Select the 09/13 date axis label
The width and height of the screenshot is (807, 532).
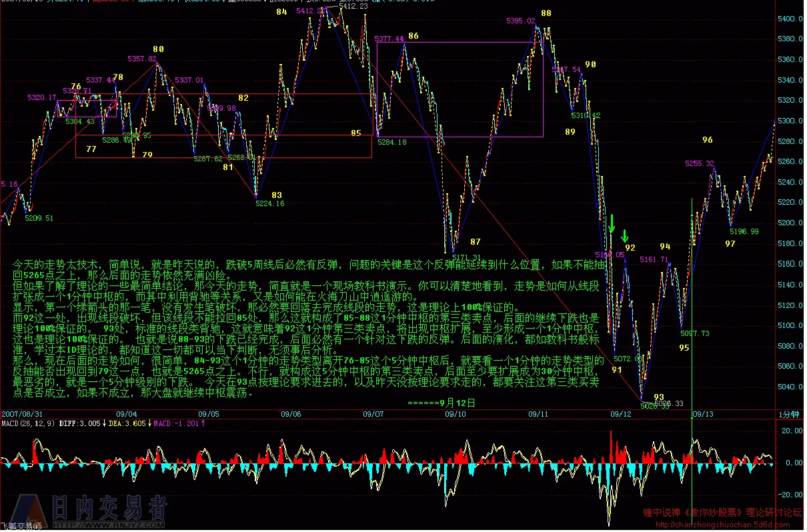[x=703, y=414]
